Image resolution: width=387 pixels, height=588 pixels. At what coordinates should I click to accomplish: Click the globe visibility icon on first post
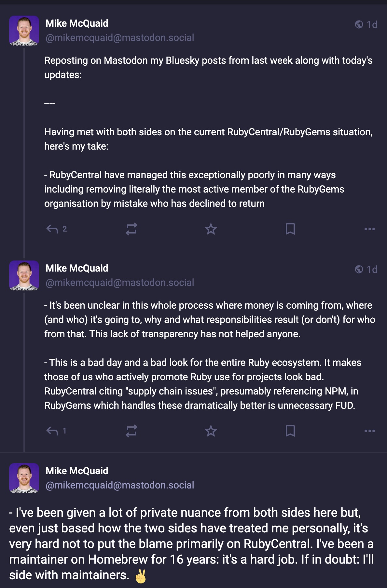(359, 25)
